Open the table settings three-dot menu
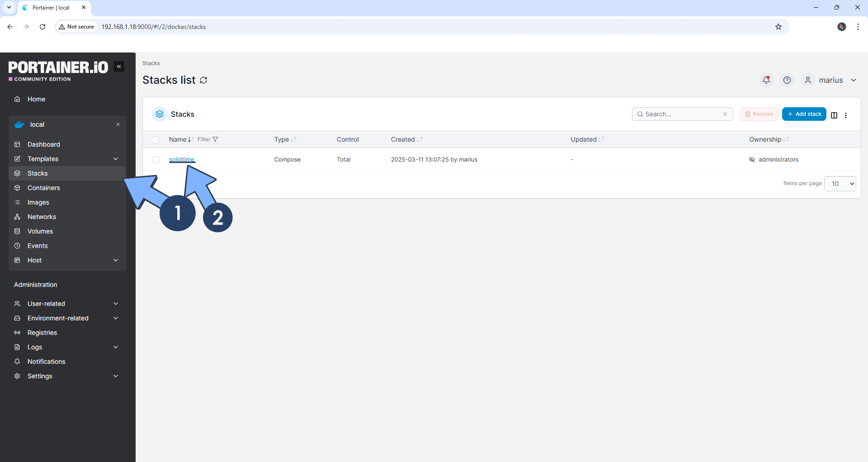 coord(846,115)
